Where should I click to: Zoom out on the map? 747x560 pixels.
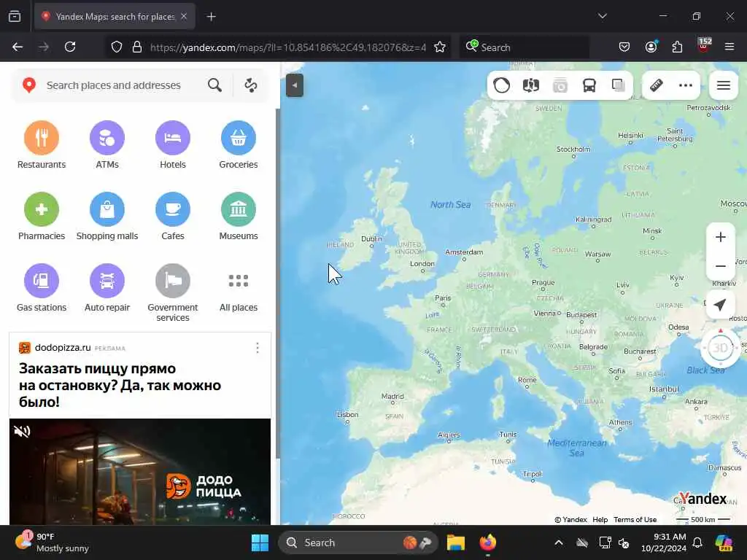(x=720, y=266)
